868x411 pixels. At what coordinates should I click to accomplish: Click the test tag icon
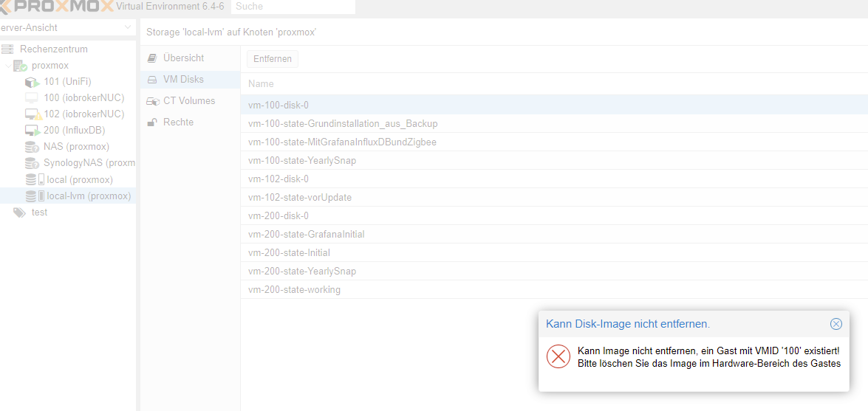(x=19, y=213)
